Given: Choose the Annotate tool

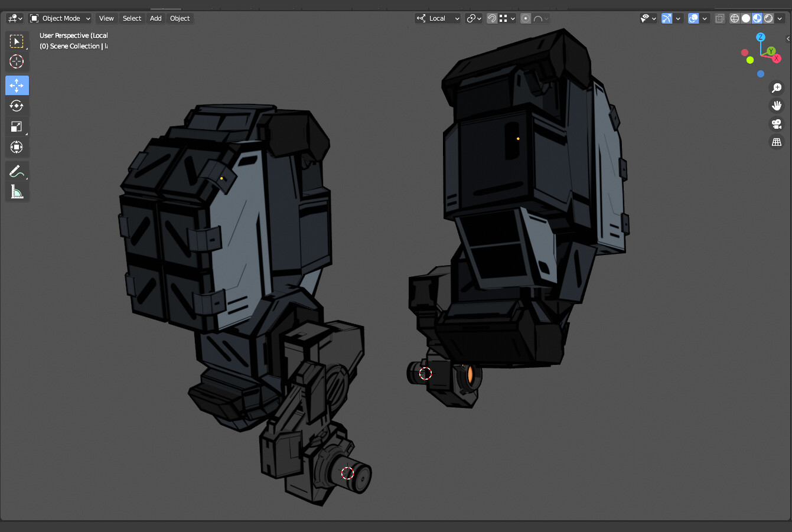Looking at the screenshot, I should [x=17, y=171].
